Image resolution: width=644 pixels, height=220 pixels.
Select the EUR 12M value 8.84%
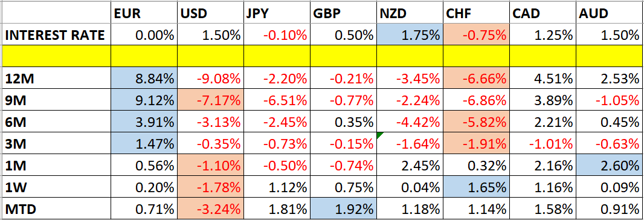(144, 78)
